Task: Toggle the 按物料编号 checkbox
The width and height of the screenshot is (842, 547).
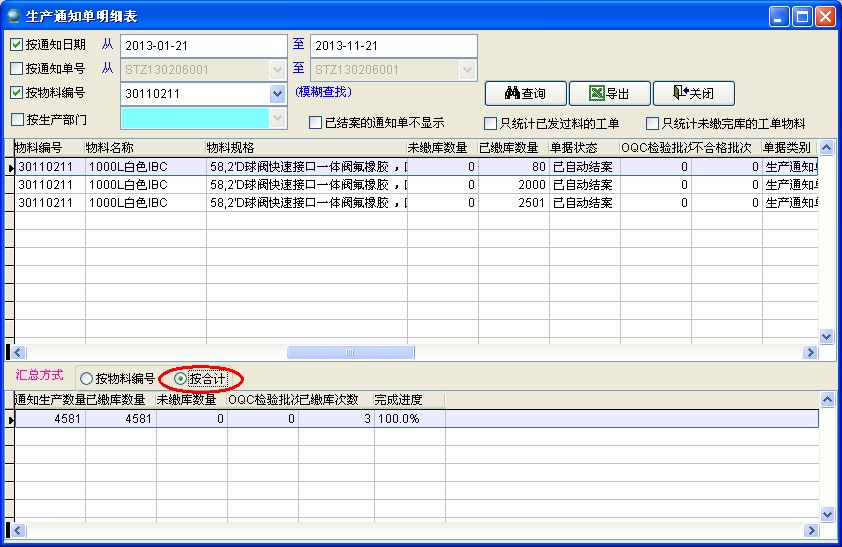Action: coord(17,93)
